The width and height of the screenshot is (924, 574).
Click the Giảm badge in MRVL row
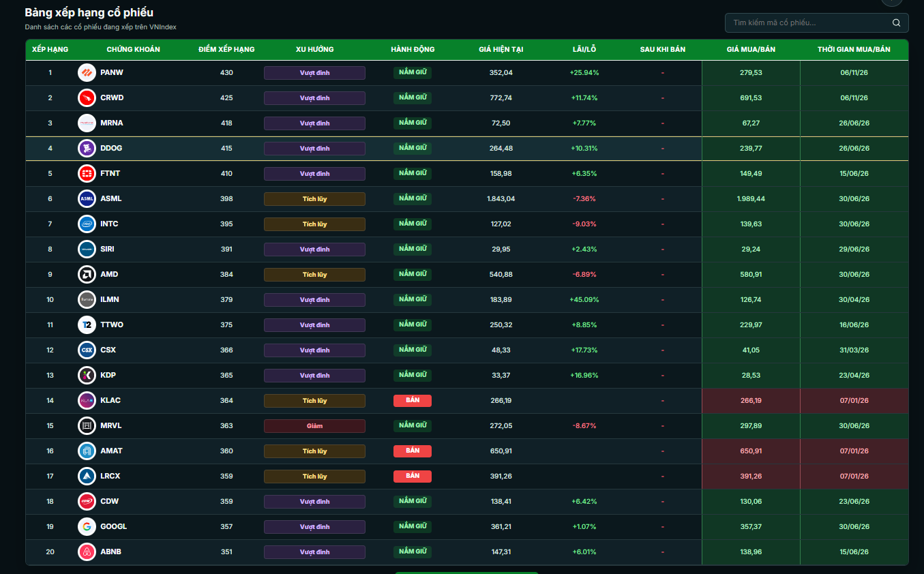pos(314,426)
